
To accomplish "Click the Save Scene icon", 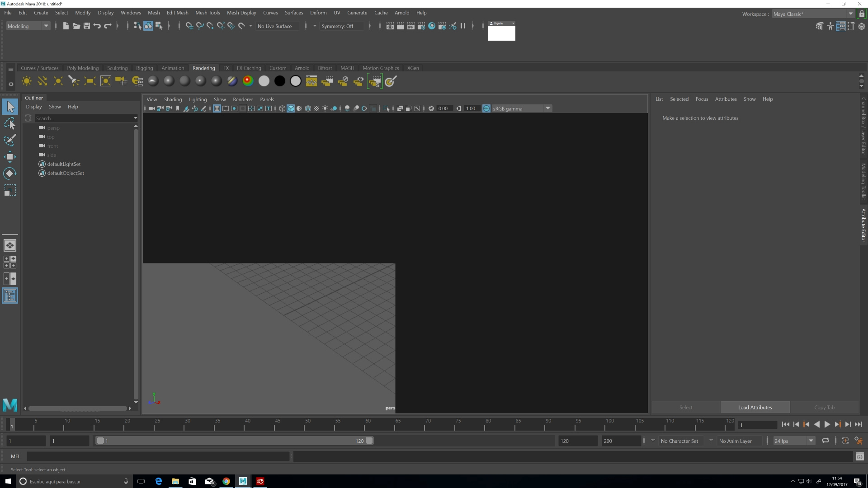I will pyautogui.click(x=87, y=26).
